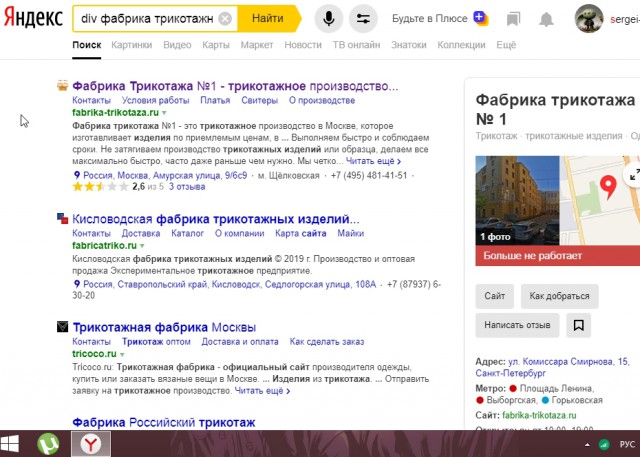
Task: Open ТВ онлайн tab
Action: (x=356, y=45)
